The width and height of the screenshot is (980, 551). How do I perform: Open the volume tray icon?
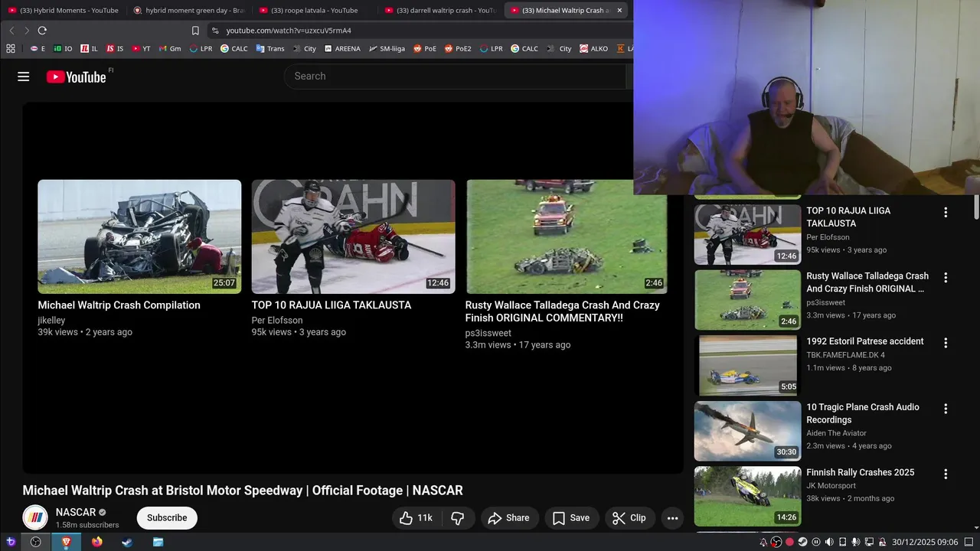(829, 542)
